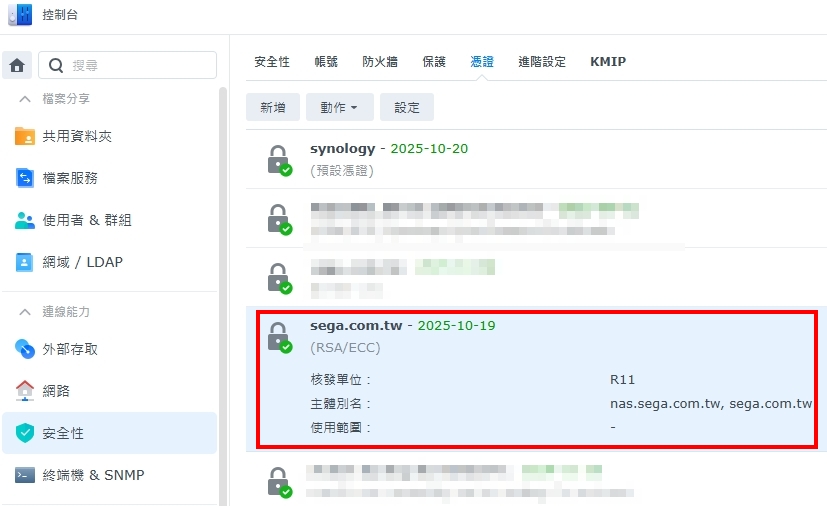Click the nas.sega.com.tw subject alternative names
Screen dimensions: 827x506
(x=711, y=404)
